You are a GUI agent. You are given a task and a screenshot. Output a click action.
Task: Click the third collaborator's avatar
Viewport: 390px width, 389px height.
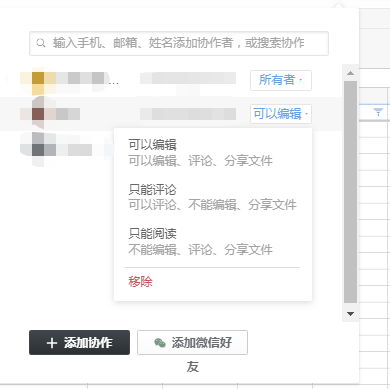38,150
